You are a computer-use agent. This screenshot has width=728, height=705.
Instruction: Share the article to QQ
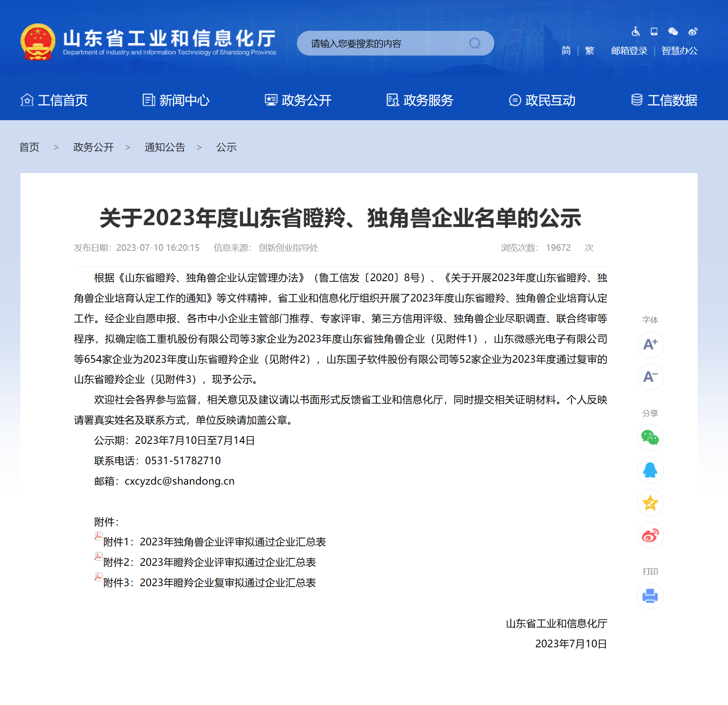(x=650, y=470)
